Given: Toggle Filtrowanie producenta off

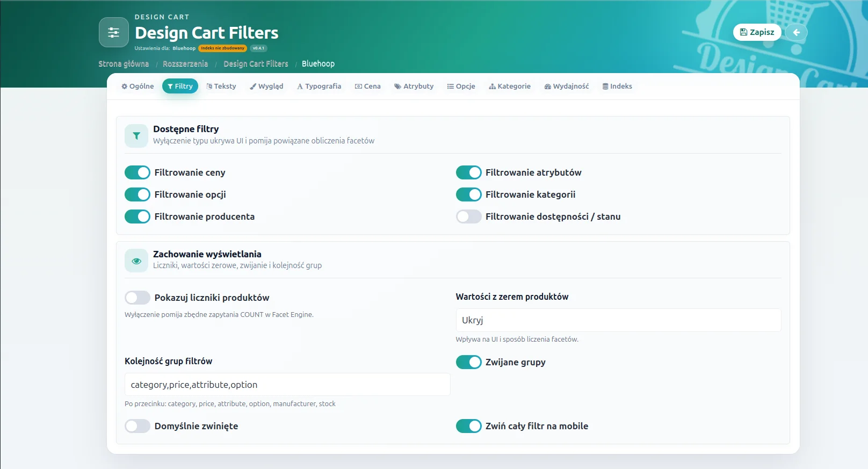Looking at the screenshot, I should 138,217.
